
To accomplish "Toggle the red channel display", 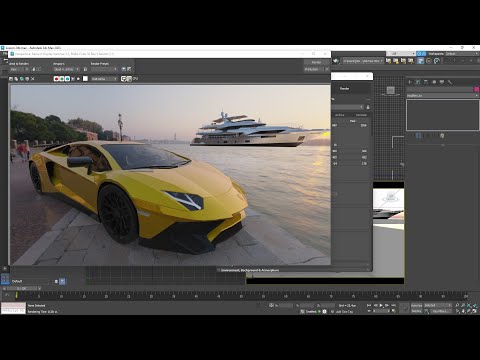I will point(56,79).
